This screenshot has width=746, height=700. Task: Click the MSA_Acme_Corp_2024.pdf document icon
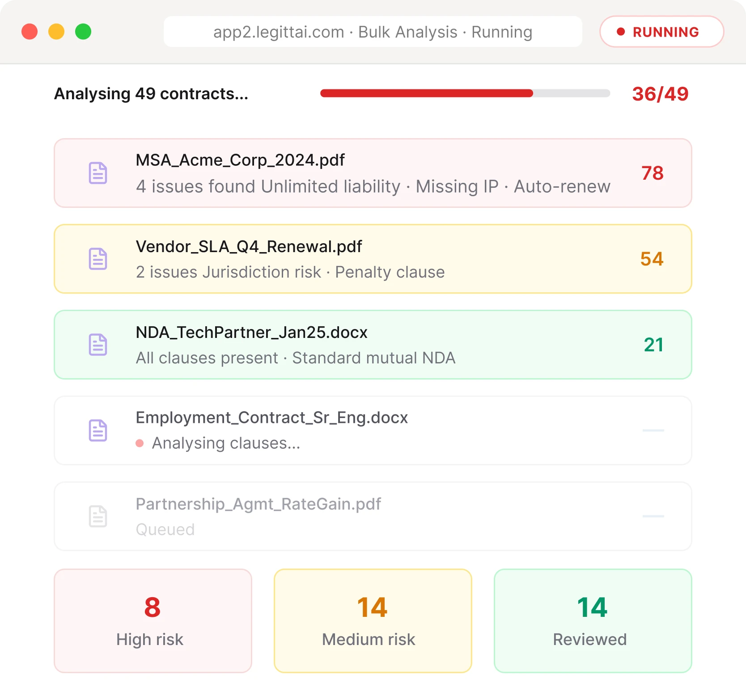[97, 173]
